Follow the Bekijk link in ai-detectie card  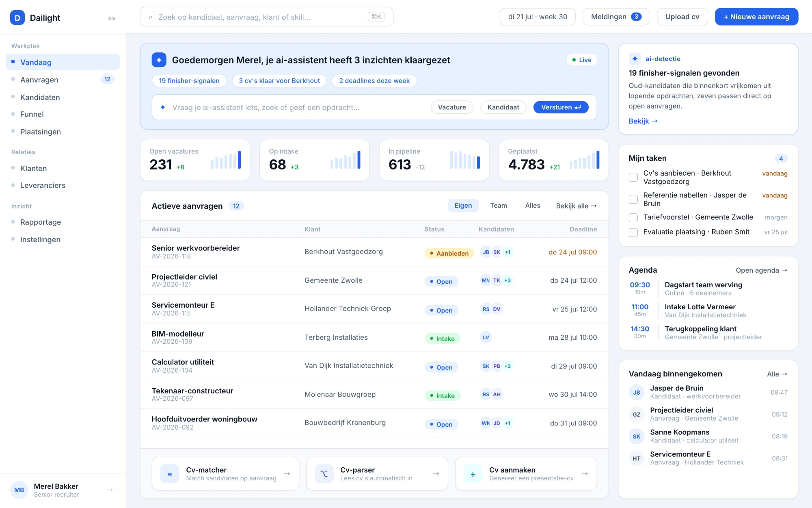(643, 121)
